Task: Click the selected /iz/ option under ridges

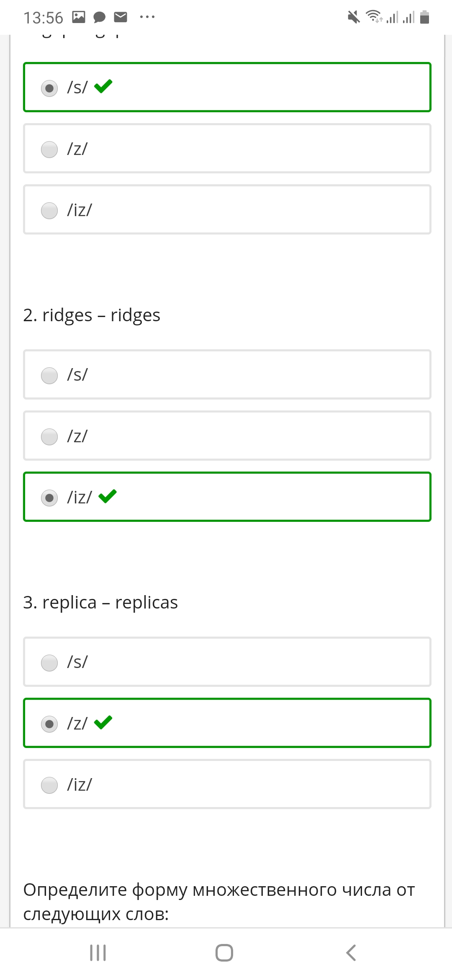Action: tap(227, 497)
